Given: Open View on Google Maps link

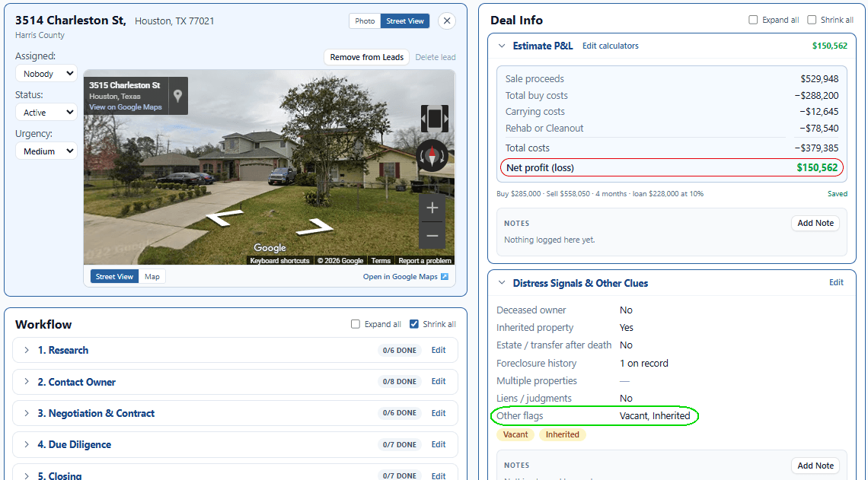Looking at the screenshot, I should point(126,106).
